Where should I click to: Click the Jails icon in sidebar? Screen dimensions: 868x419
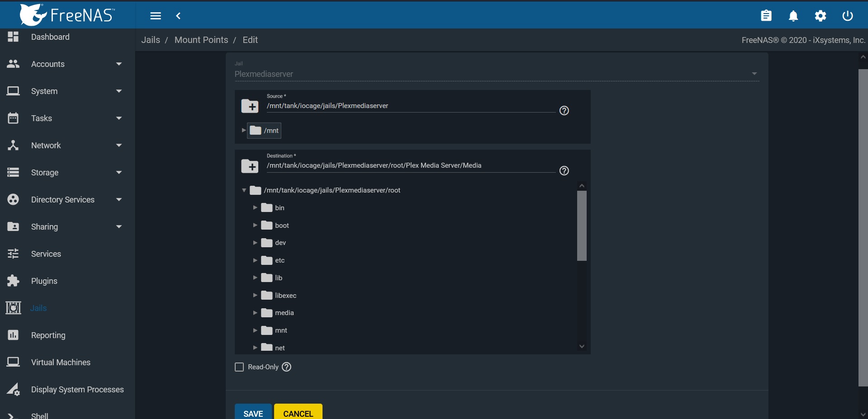click(13, 308)
